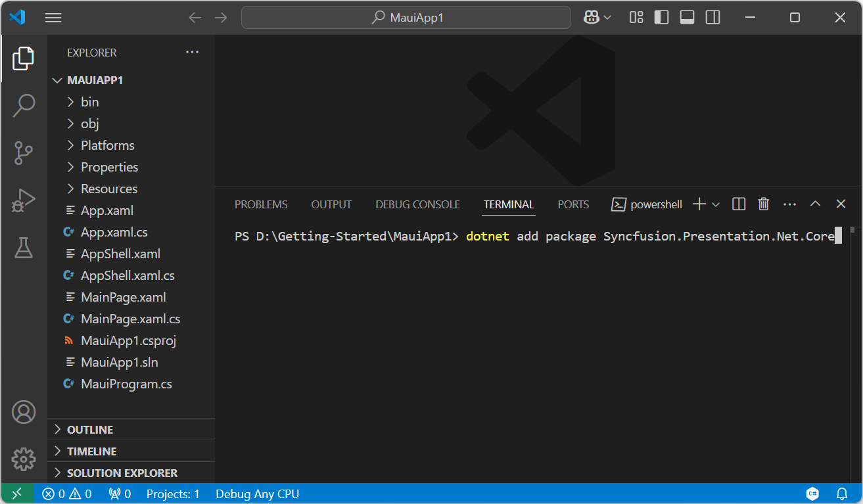Click Projects: 1 in status bar
Image resolution: width=863 pixels, height=504 pixels.
pyautogui.click(x=173, y=493)
